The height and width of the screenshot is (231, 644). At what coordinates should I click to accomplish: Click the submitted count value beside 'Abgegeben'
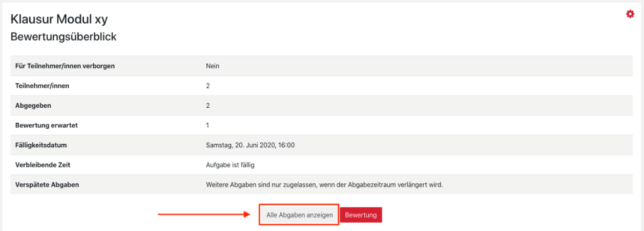pyautogui.click(x=207, y=105)
